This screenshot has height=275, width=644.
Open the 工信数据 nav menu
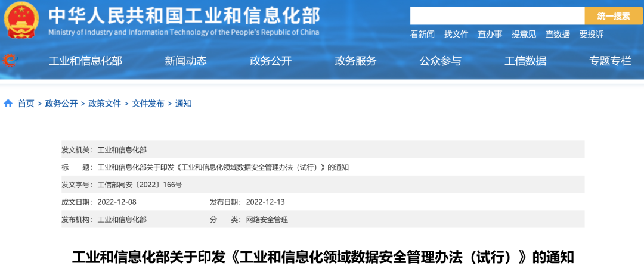pos(525,61)
